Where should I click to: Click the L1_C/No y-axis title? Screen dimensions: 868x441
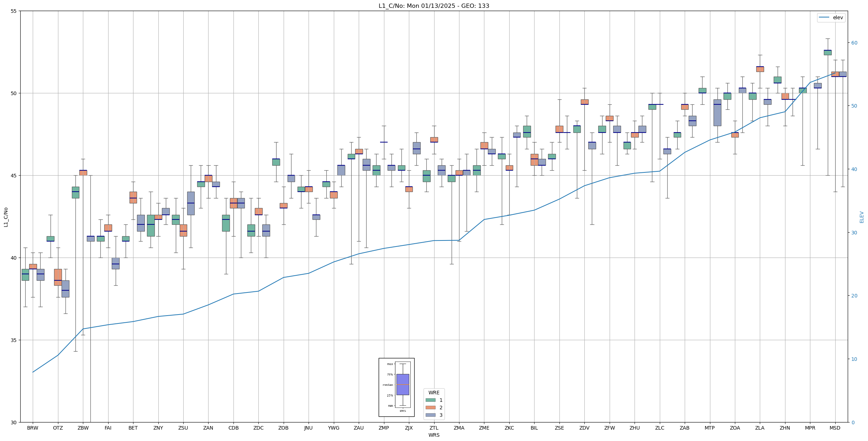click(x=6, y=217)
